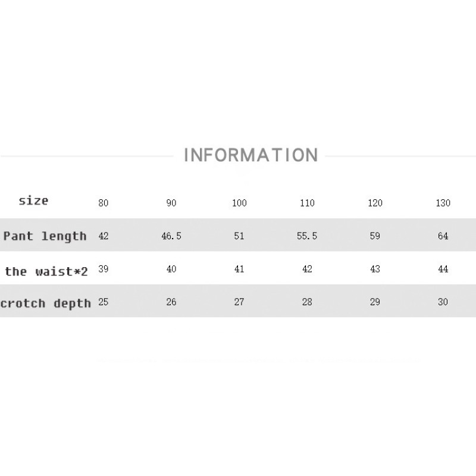This screenshot has height=476, width=476.
Task: Click the crotch depth row label
Action: (x=46, y=303)
